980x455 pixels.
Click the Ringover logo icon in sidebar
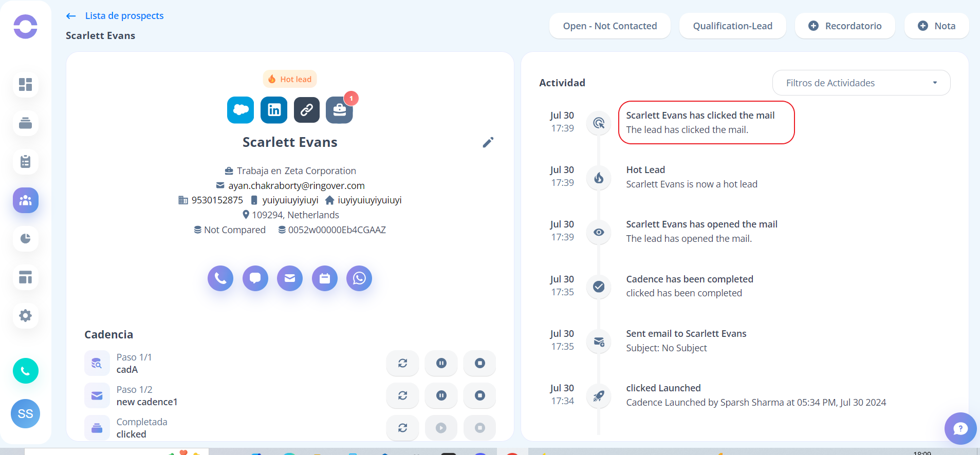(x=25, y=27)
